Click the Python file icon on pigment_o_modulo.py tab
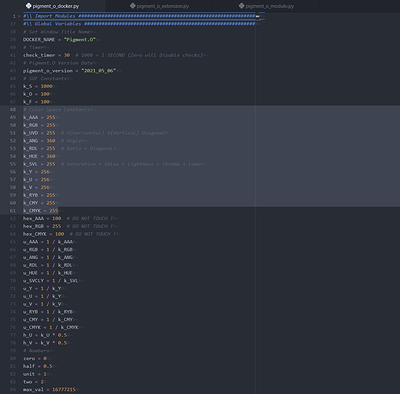400x394 pixels. pyautogui.click(x=242, y=6)
